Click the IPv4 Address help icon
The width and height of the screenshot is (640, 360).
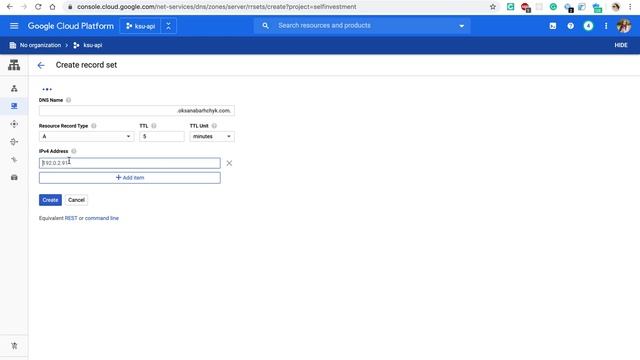(74, 151)
